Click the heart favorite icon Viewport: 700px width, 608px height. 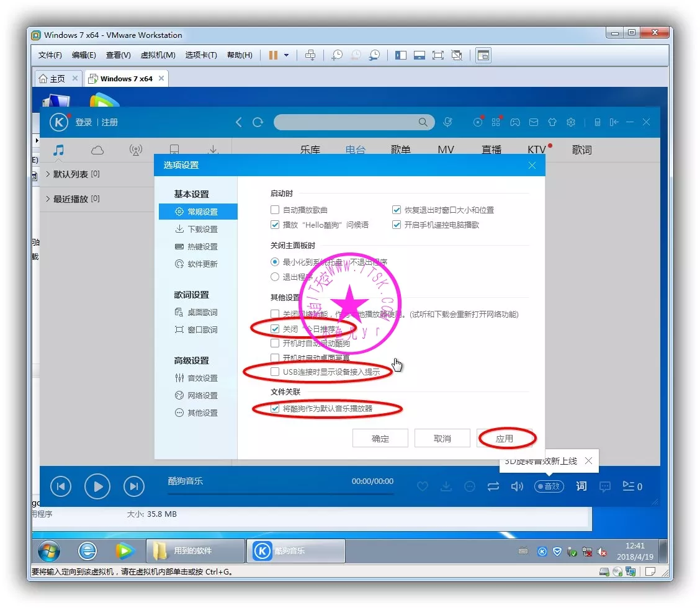pos(423,487)
